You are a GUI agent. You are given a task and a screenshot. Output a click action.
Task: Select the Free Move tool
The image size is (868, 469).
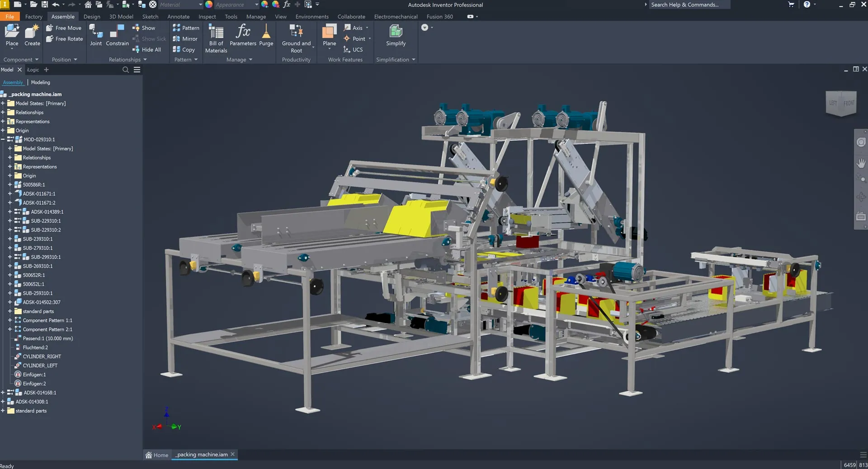[x=64, y=28]
